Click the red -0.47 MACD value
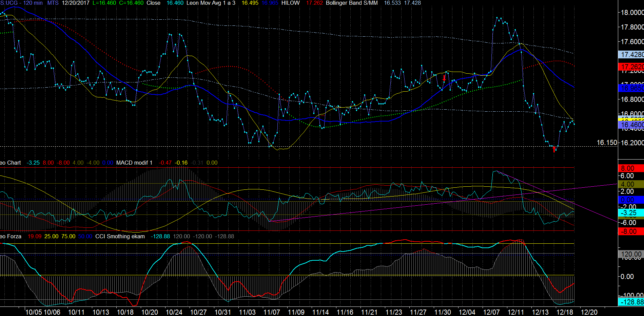The image size is (644, 316). [x=165, y=163]
